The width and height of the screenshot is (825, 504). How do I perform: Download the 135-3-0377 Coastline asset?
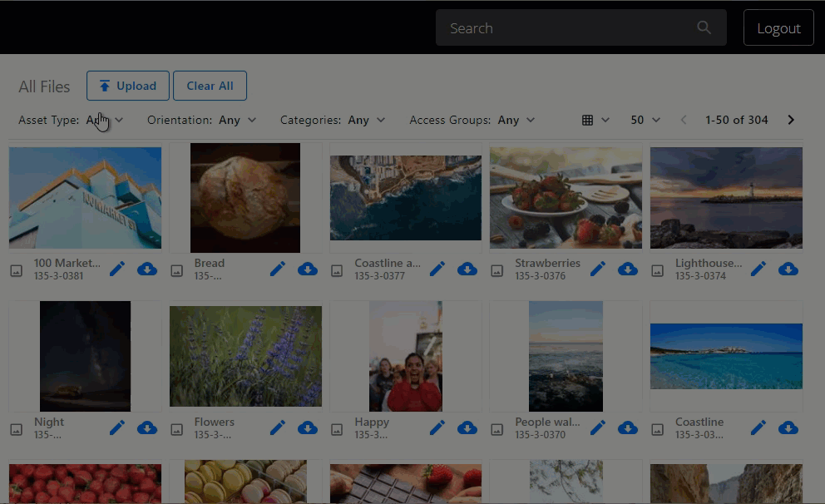click(x=467, y=269)
